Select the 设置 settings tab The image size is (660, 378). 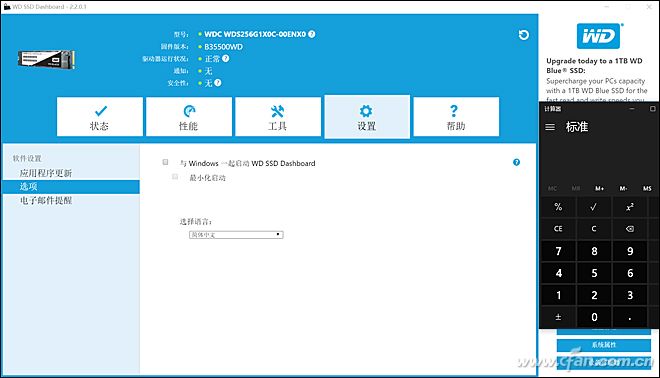367,117
